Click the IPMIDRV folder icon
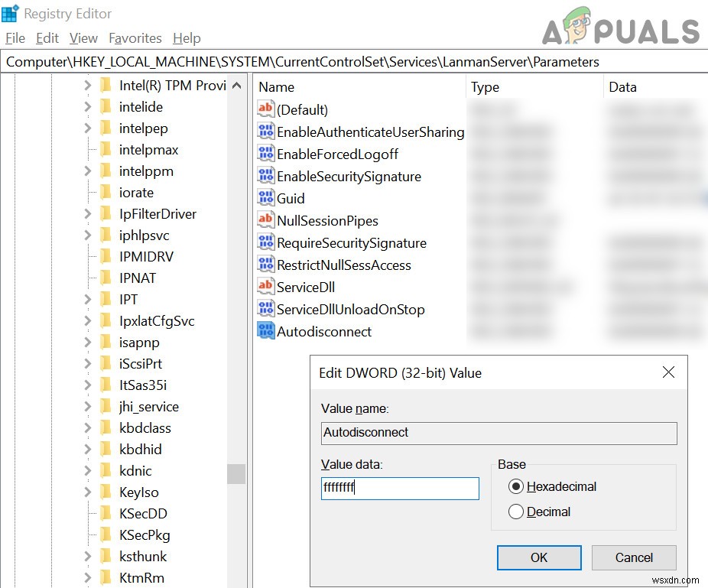708x588 pixels. [x=106, y=256]
